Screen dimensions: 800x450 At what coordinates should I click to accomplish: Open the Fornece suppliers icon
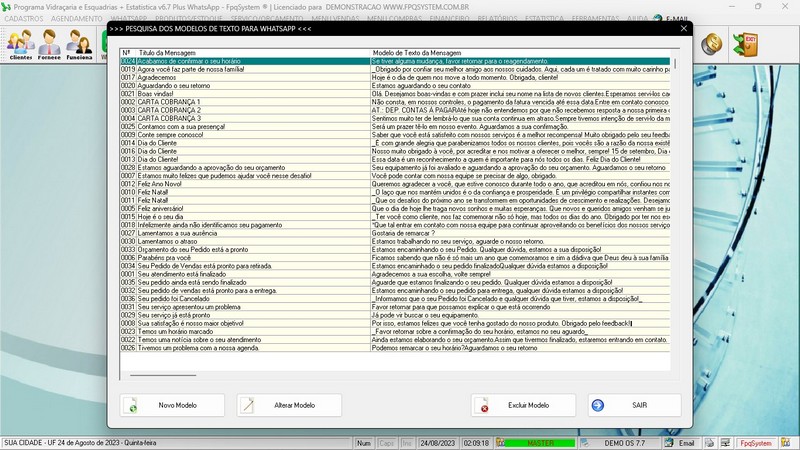[x=49, y=44]
